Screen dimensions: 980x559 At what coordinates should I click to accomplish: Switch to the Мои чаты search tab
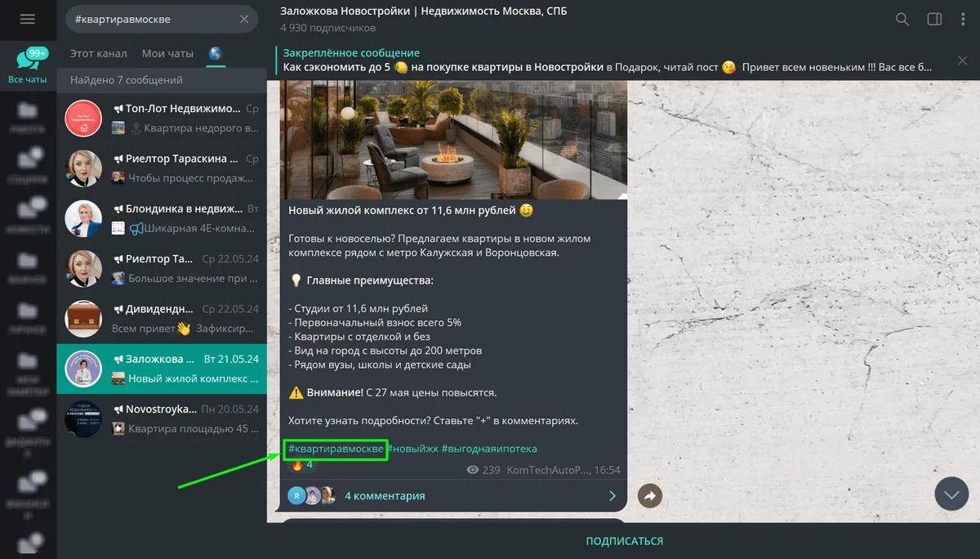[167, 54]
